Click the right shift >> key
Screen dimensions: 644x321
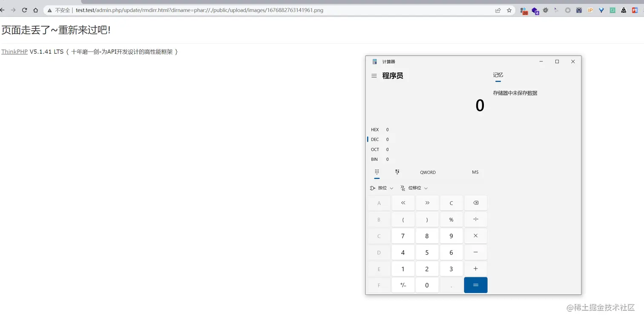point(427,203)
